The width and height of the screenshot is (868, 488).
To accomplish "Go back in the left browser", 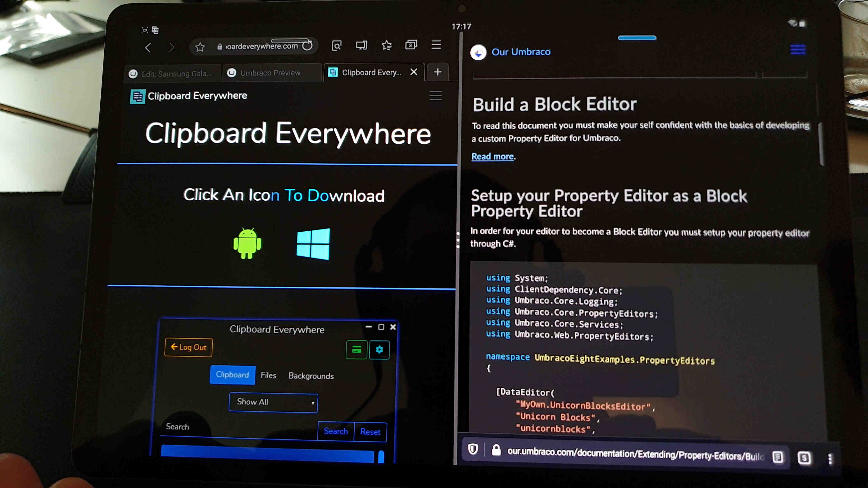I will [148, 47].
